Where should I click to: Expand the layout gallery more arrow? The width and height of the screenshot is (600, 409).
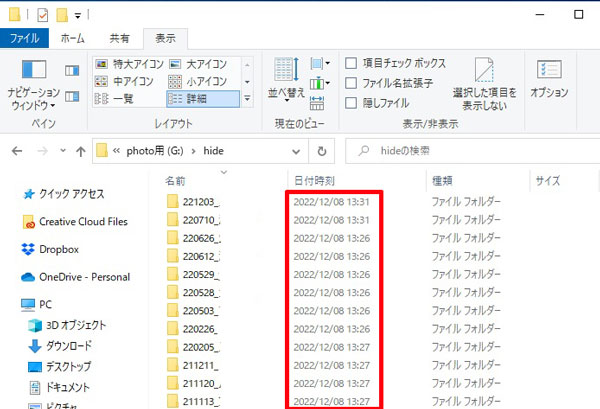247,98
